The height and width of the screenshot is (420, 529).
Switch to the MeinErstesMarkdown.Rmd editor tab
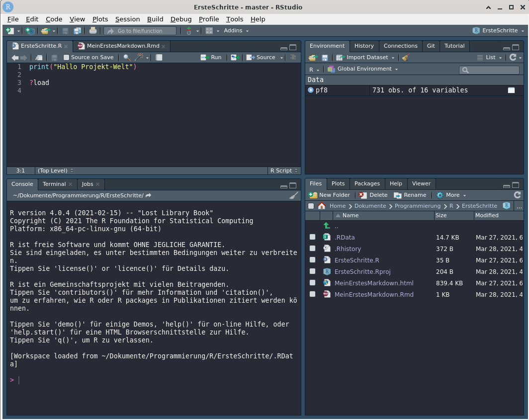[x=123, y=46]
